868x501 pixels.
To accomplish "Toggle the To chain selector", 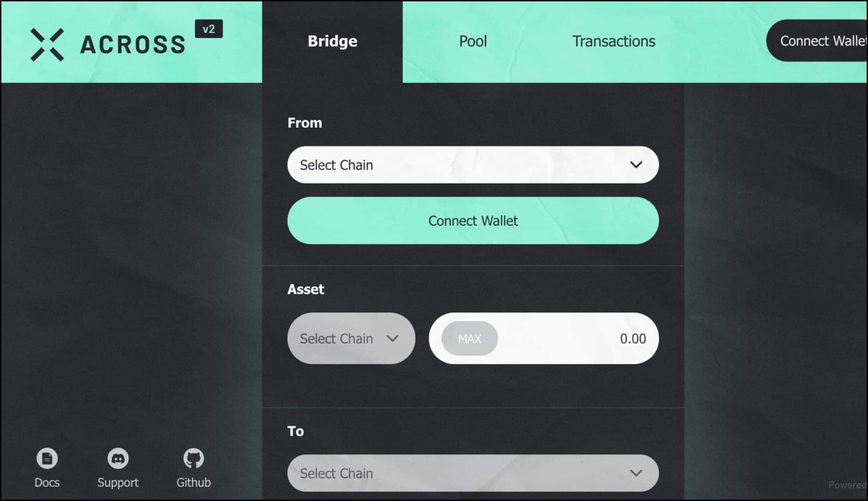I will [472, 473].
